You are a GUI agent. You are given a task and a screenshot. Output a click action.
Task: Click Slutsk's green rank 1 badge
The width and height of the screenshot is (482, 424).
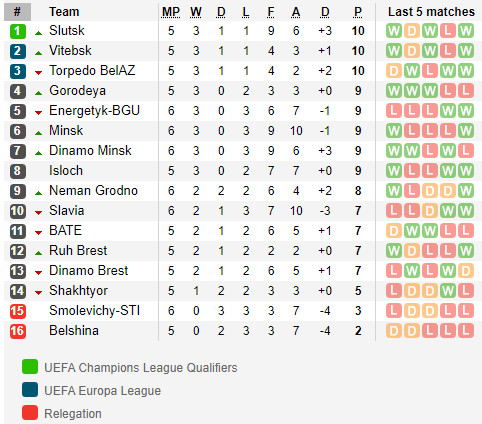point(18,31)
